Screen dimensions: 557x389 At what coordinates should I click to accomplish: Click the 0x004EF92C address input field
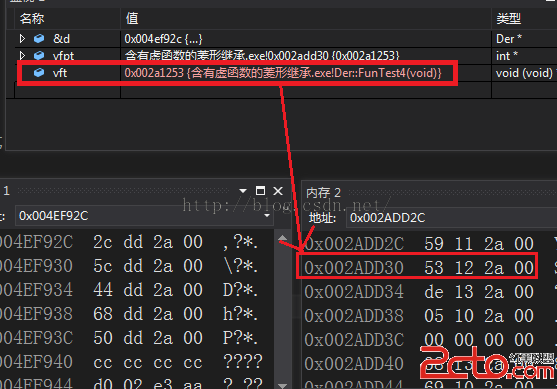pyautogui.click(x=144, y=216)
